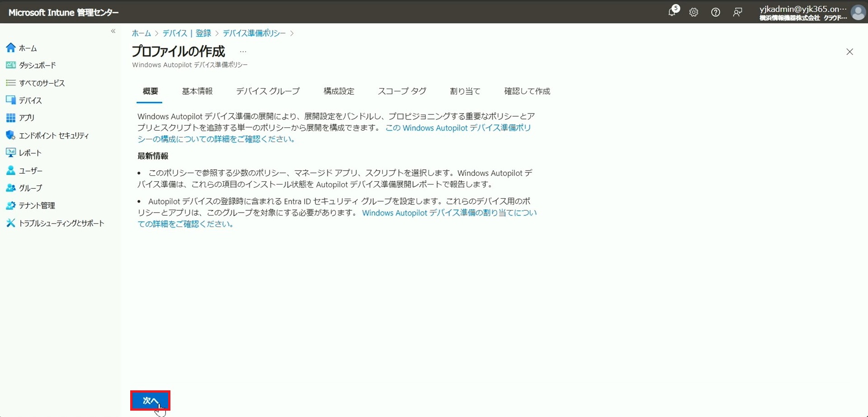Screen dimensions: 868x417
Task: Switch to the スコープ タグ tab
Action: [x=402, y=91]
